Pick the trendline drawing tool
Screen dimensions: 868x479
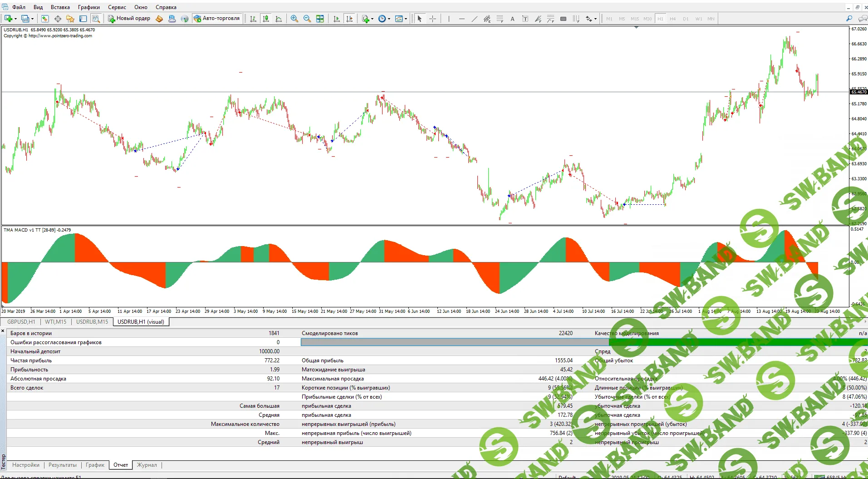[x=474, y=19]
